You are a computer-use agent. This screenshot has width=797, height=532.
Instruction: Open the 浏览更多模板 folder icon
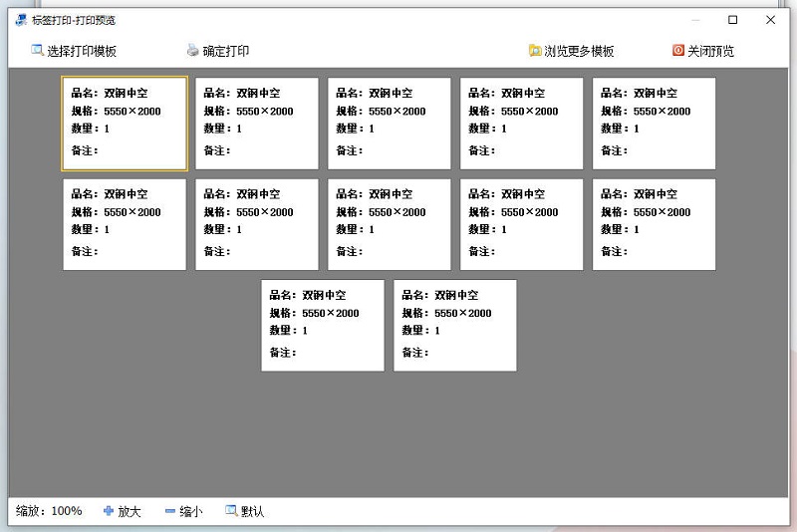pos(535,50)
